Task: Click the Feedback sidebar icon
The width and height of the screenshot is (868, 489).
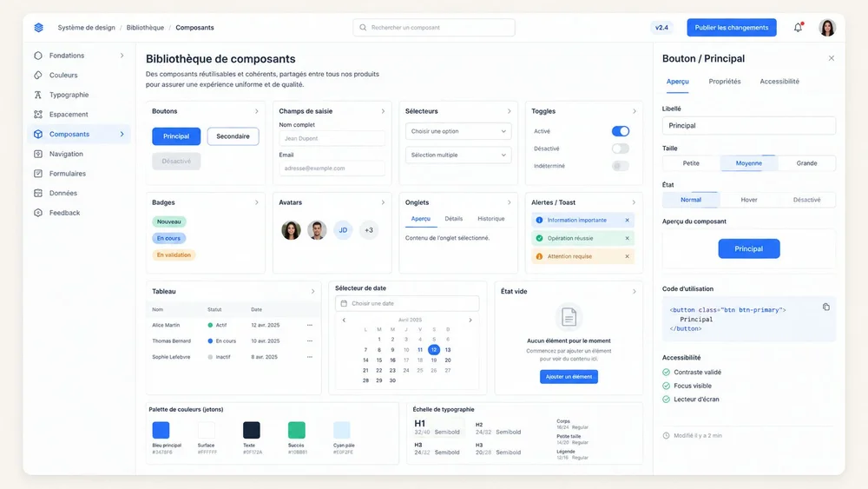Action: pos(37,213)
